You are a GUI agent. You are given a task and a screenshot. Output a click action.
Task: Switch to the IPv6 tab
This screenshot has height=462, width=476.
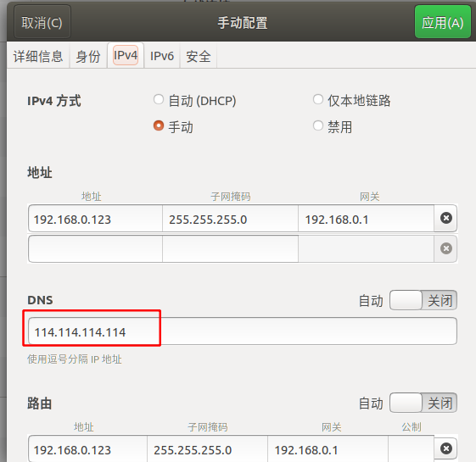pos(162,56)
